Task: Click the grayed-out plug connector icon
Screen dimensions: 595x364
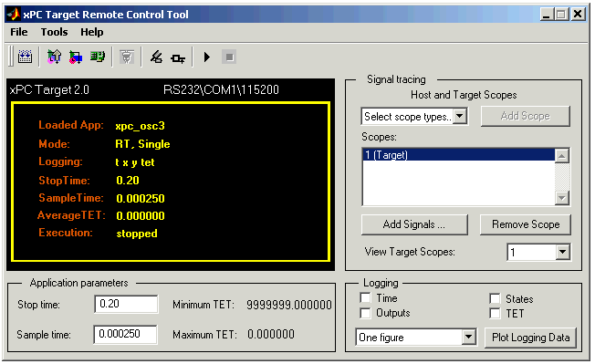Action: [127, 57]
